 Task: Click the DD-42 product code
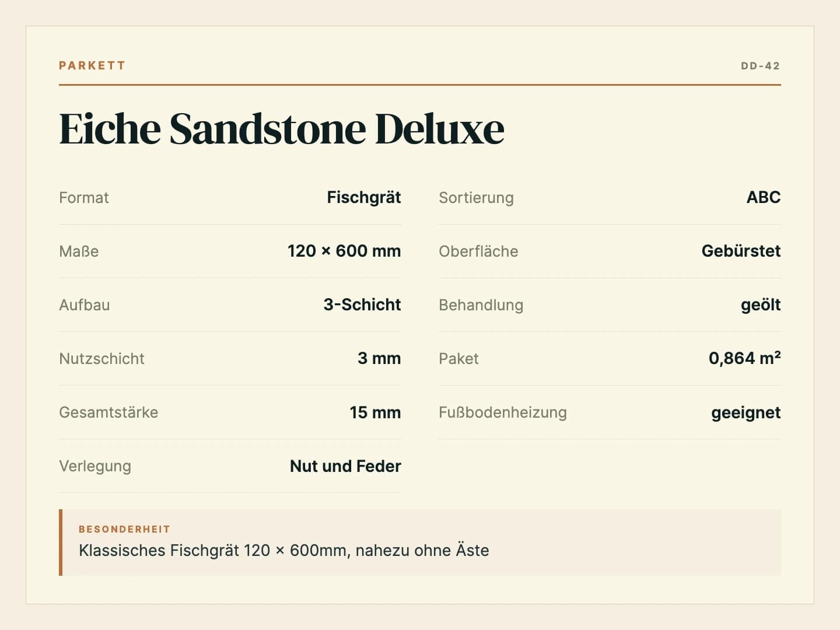(x=761, y=66)
